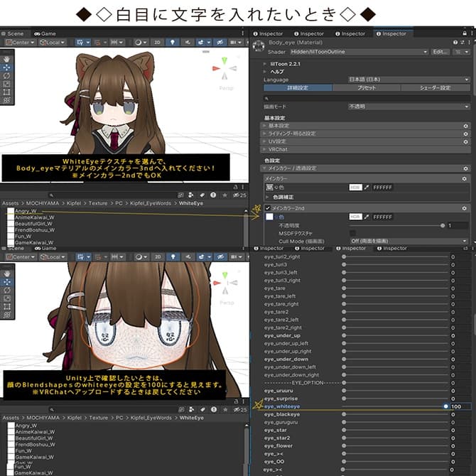Select the Hand tool in upper Scene view

[x=6, y=60]
